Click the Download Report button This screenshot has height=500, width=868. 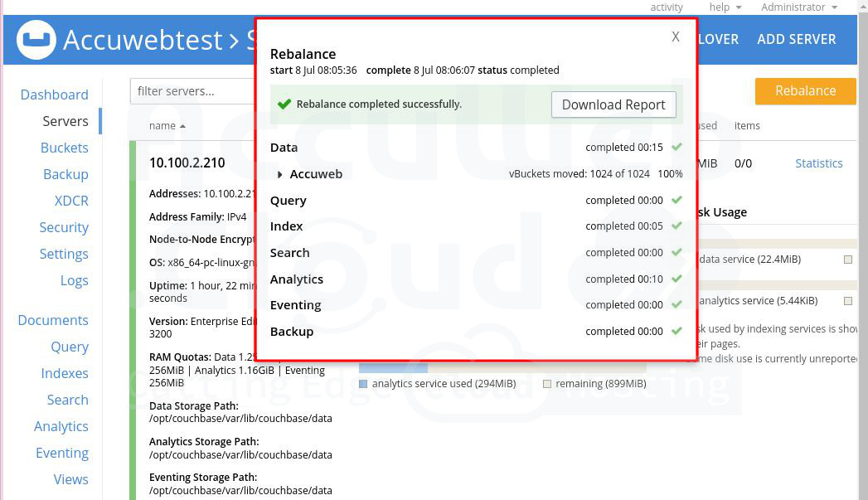[x=613, y=104]
